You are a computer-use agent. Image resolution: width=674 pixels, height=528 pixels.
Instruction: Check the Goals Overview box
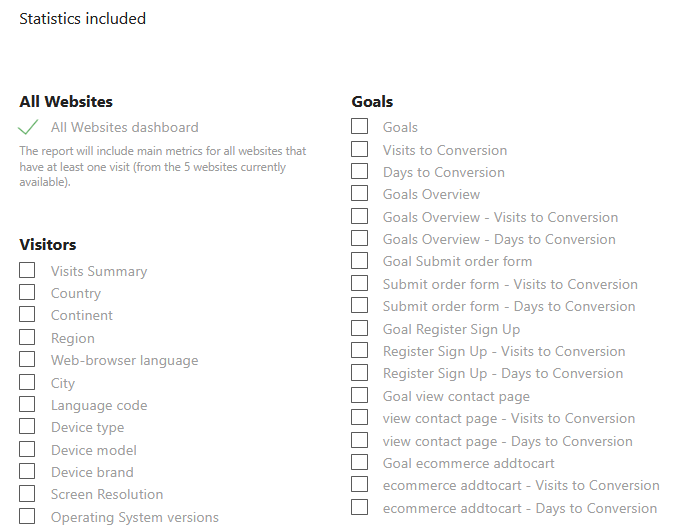360,194
